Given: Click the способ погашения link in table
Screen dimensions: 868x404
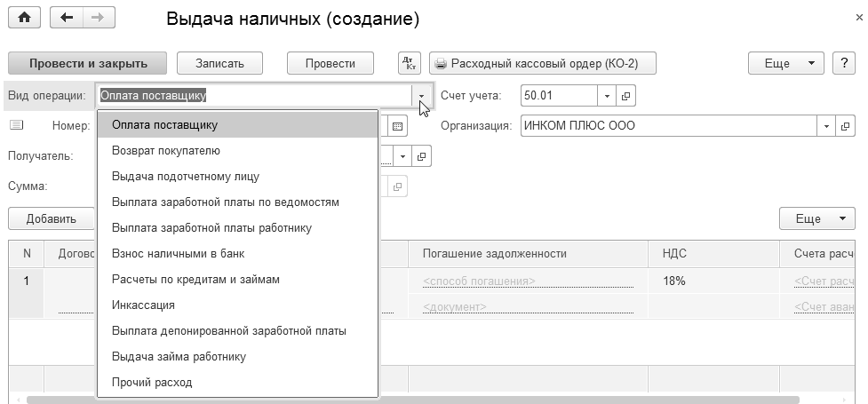Looking at the screenshot, I should click(x=480, y=281).
